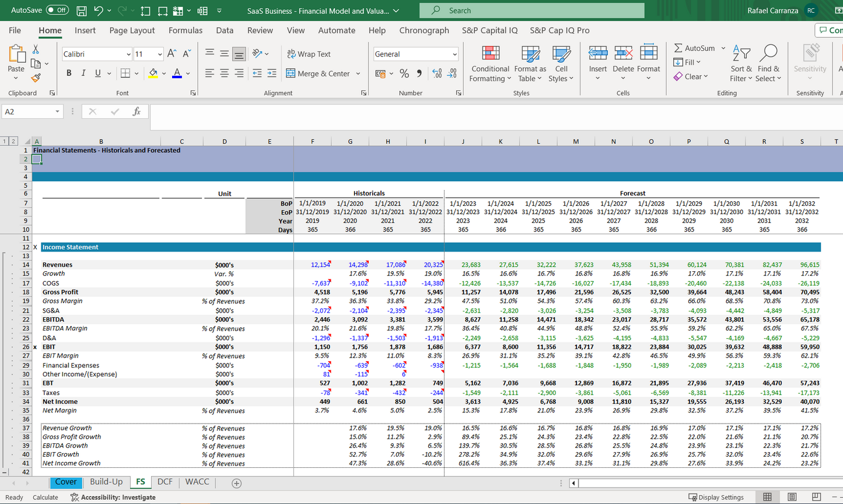Screen dimensions: 843x504
Task: Click the Percent Style icon
Action: [404, 73]
